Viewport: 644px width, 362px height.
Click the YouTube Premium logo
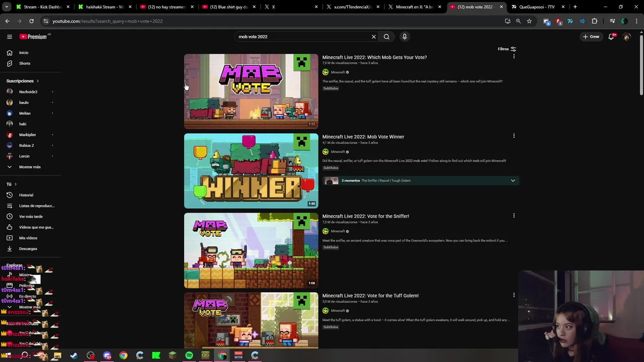33,37
